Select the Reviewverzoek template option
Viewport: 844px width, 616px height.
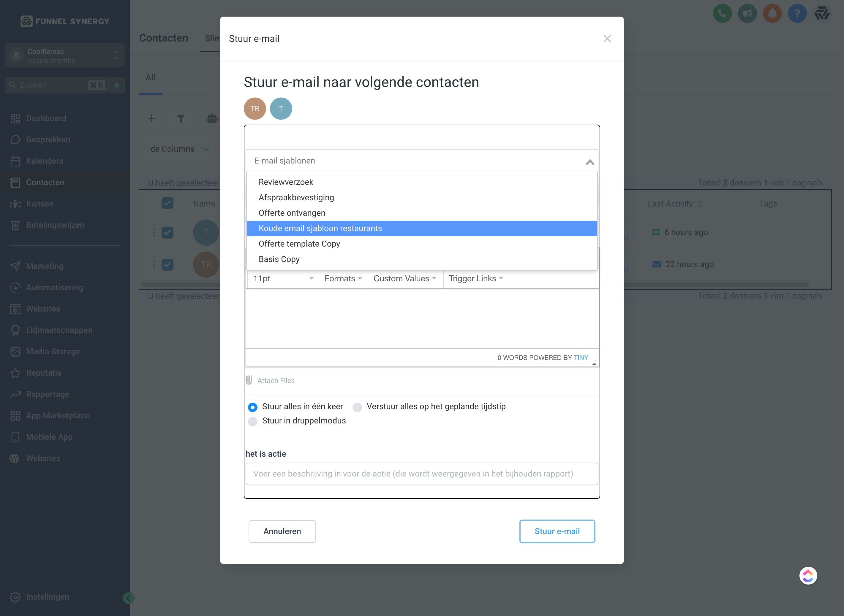[286, 182]
